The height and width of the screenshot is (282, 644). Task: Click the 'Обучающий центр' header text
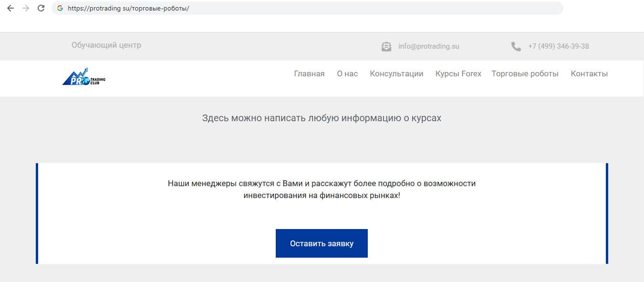(x=106, y=45)
